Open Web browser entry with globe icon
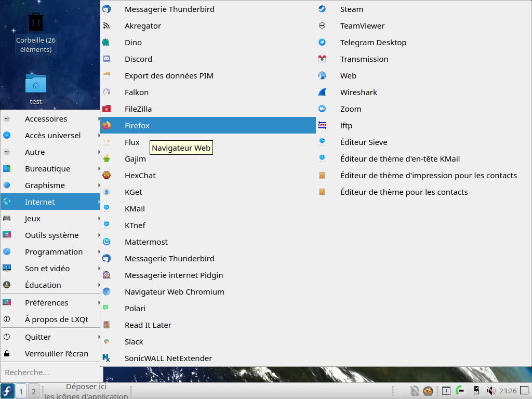 pos(423,76)
